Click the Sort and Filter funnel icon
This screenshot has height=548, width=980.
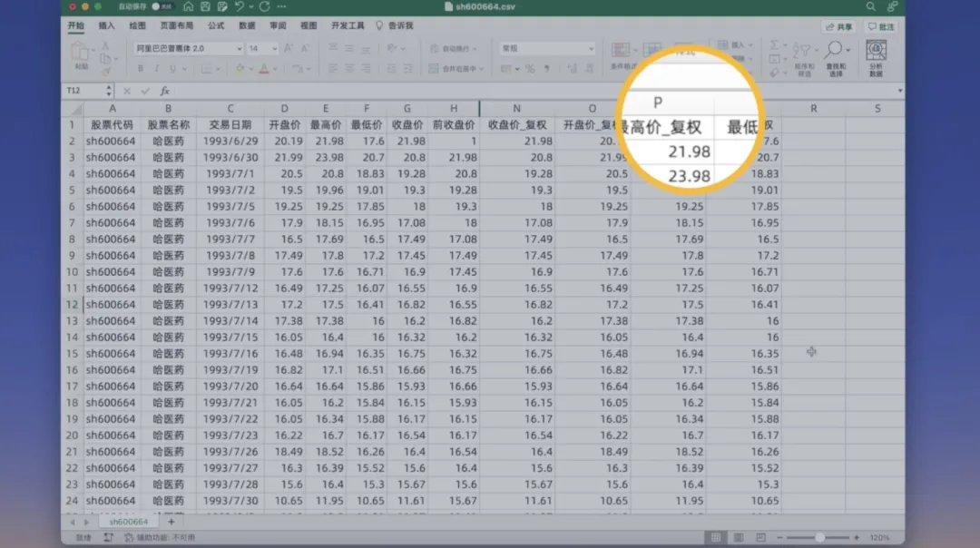pyautogui.click(x=802, y=50)
